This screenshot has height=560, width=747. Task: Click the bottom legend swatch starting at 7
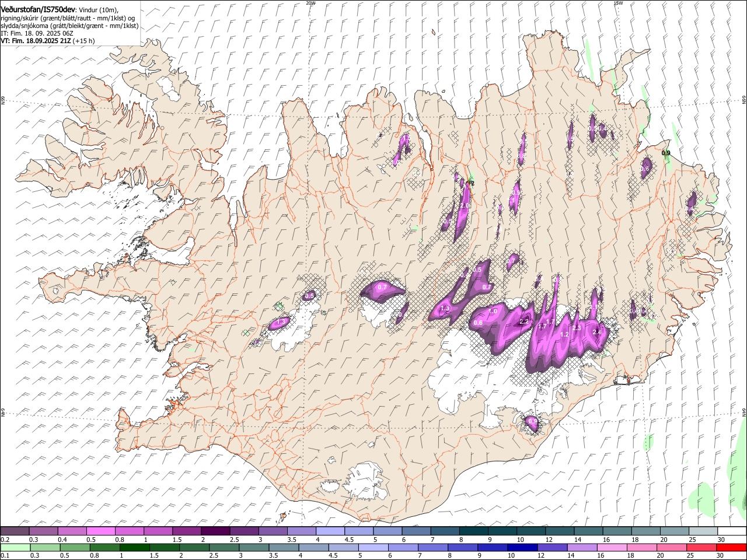pos(433,547)
